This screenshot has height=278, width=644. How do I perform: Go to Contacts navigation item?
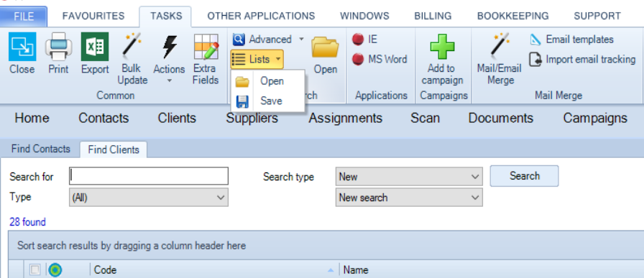[x=103, y=119]
